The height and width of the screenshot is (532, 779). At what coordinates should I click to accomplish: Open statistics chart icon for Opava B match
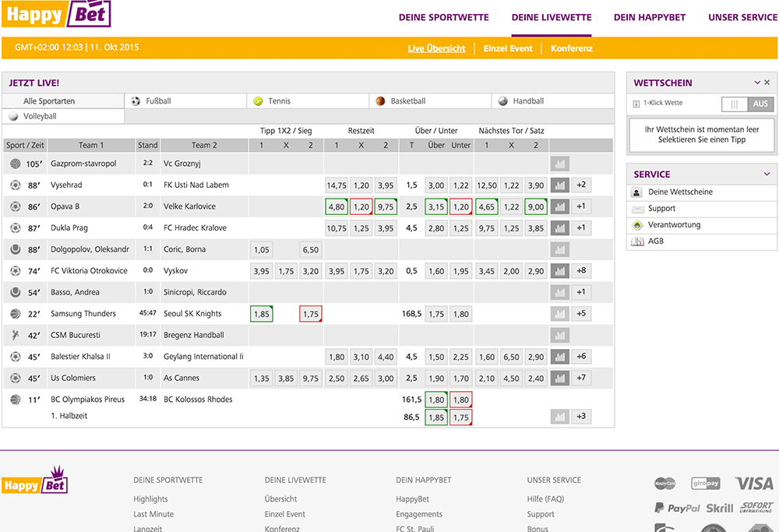[559, 206]
